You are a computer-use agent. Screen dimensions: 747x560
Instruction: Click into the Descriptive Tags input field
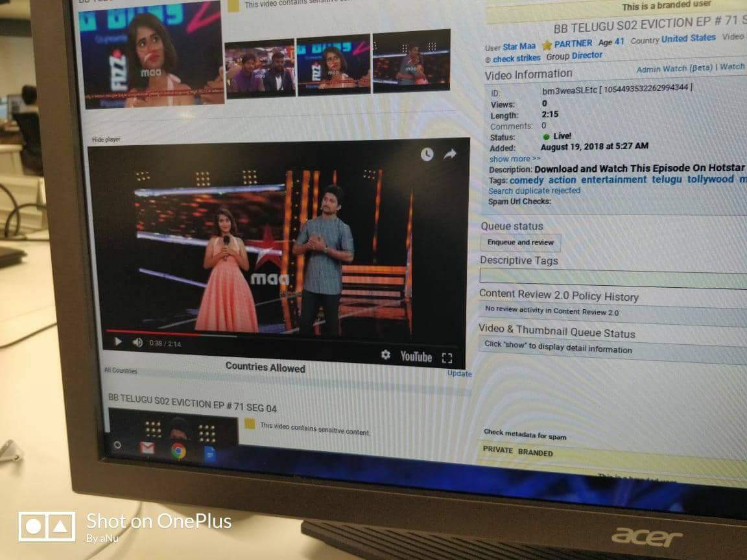tap(613, 277)
